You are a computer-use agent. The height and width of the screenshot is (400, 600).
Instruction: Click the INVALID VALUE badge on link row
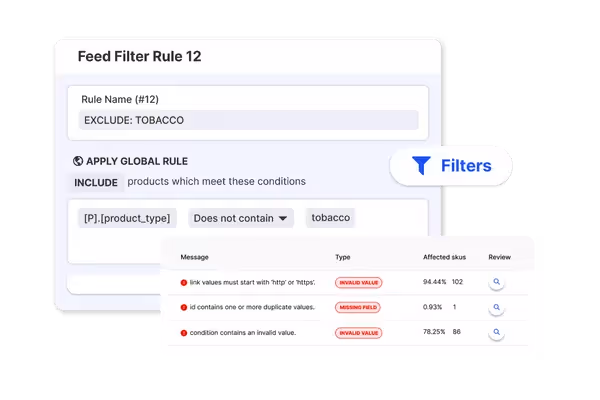click(x=359, y=282)
